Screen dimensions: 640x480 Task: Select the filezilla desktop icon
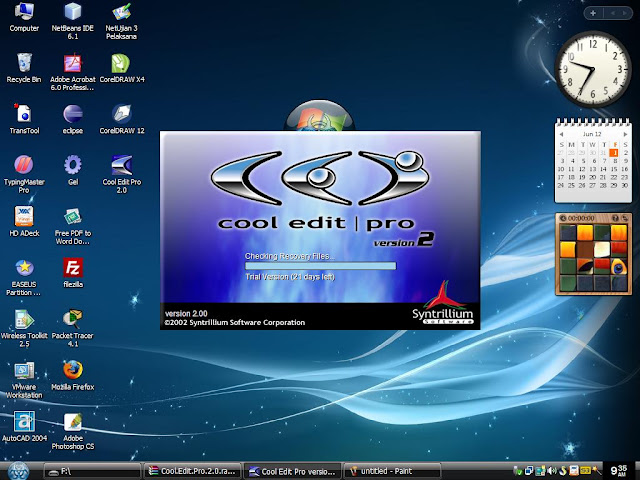pos(73,273)
